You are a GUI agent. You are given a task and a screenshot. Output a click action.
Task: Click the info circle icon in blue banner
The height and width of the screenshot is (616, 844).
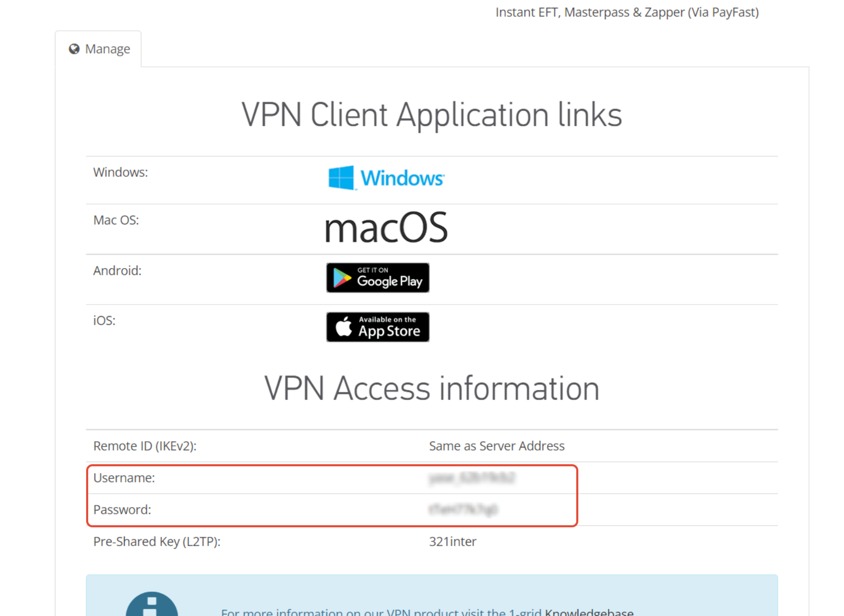point(152,605)
